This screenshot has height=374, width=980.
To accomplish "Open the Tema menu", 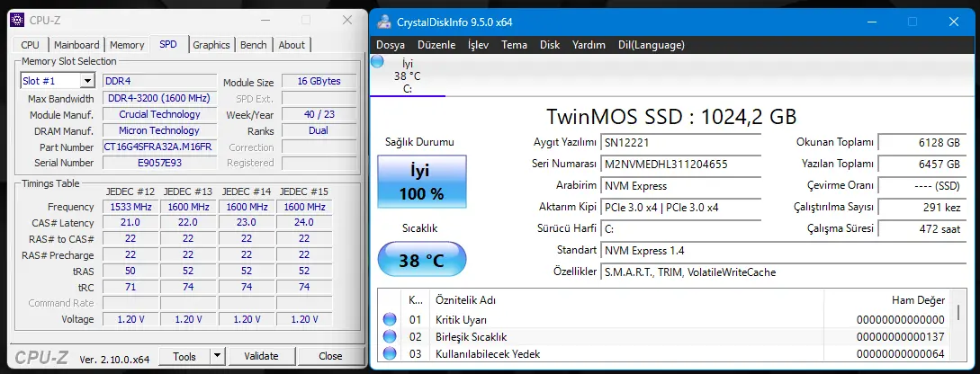I will pyautogui.click(x=515, y=45).
